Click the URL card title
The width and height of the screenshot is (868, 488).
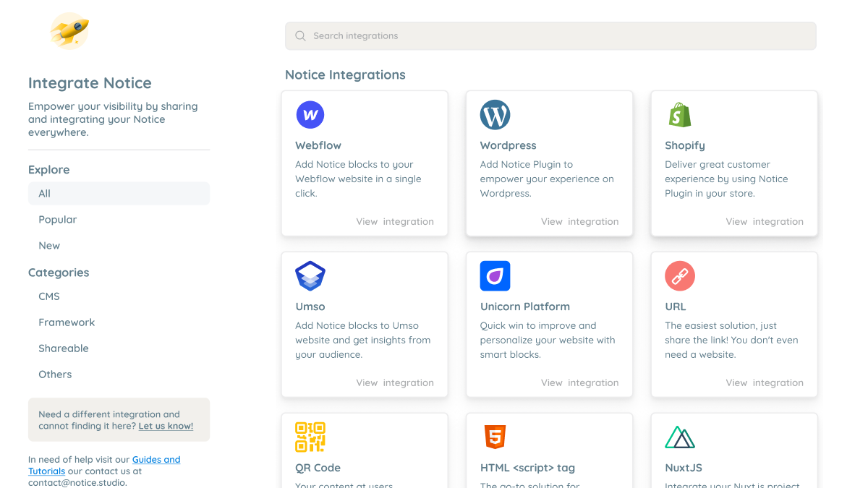[x=676, y=307]
